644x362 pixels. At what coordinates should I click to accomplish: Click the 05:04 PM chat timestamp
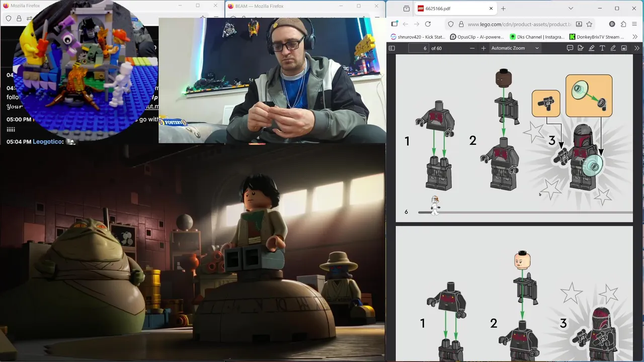click(19, 142)
